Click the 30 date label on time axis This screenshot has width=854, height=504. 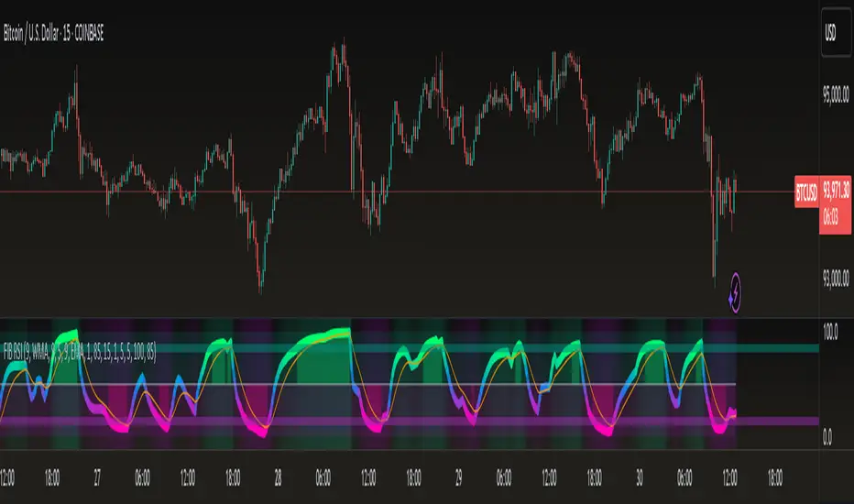(640, 477)
